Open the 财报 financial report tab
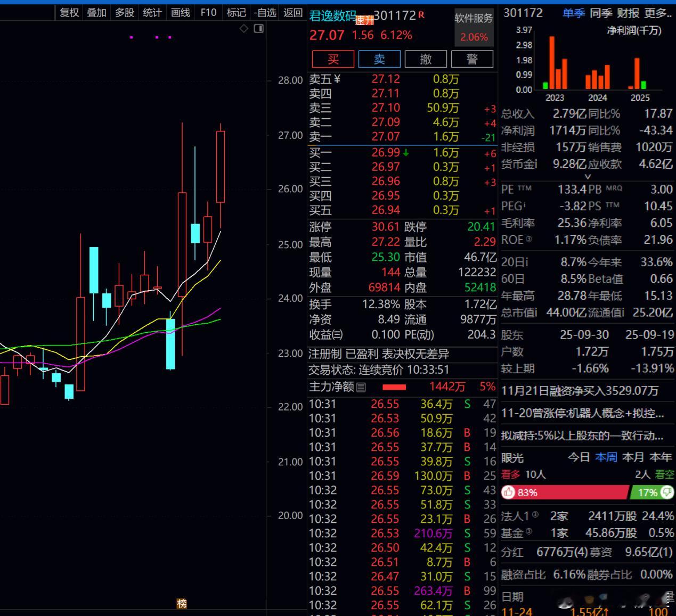676x616 pixels. [x=629, y=13]
